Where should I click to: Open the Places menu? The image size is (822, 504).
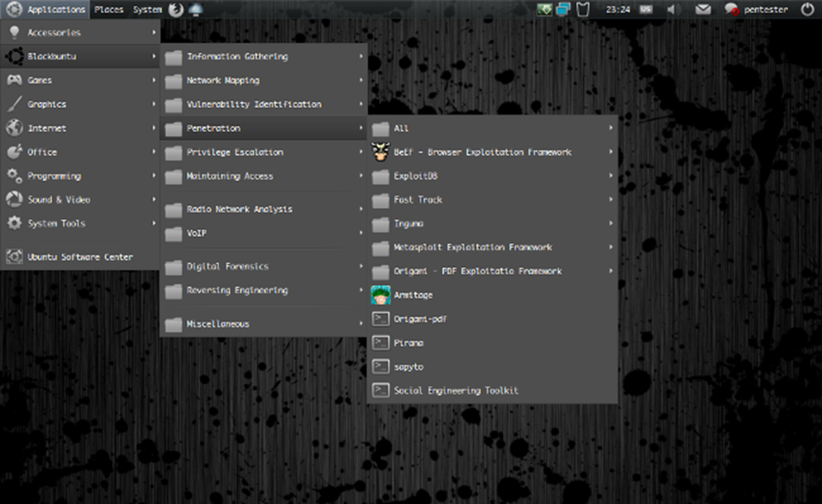tap(109, 9)
